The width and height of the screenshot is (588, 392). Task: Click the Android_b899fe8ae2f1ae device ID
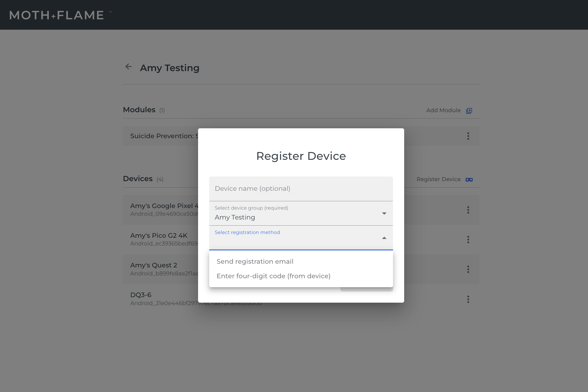click(x=164, y=274)
